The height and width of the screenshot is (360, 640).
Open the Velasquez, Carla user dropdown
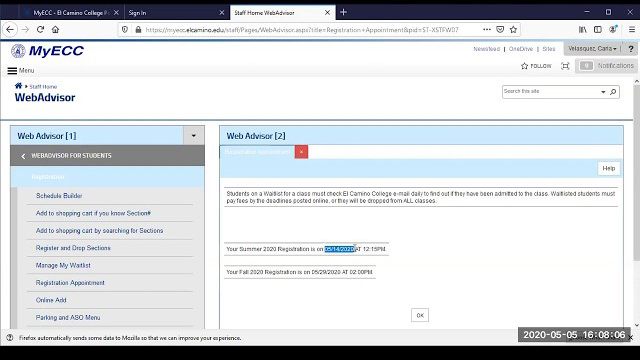[592, 49]
